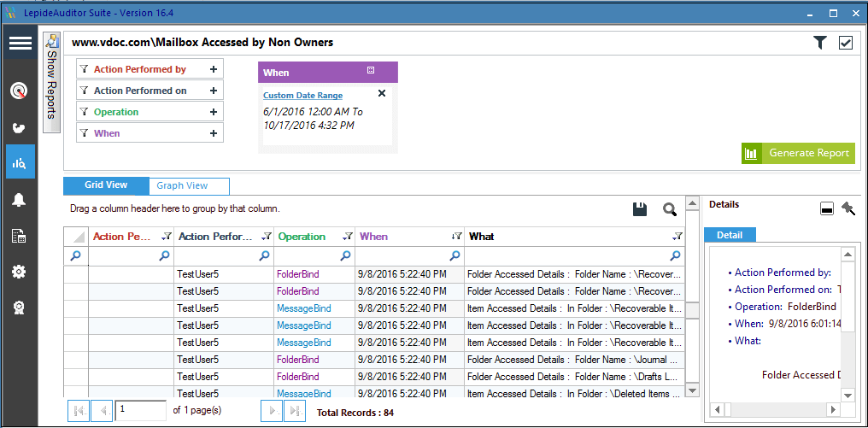
Task: Click search field under What column
Action: [574, 255]
